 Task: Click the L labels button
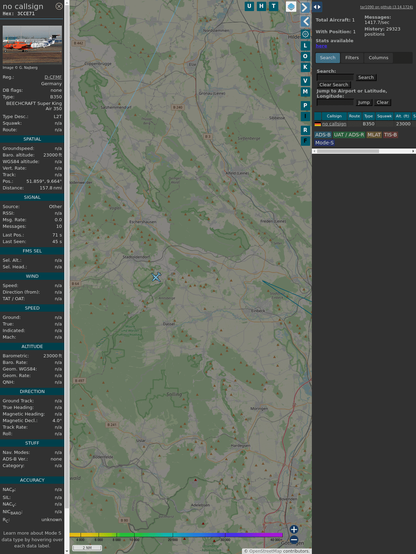coord(305,46)
